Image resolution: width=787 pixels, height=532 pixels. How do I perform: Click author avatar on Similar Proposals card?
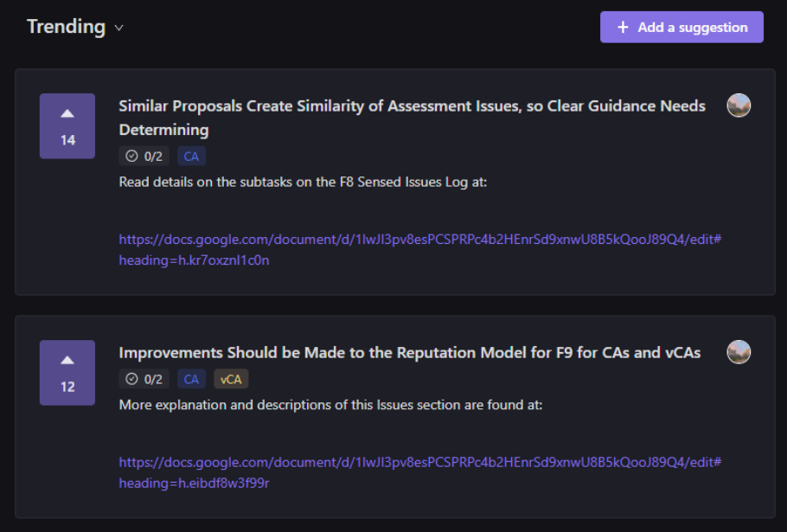[739, 106]
